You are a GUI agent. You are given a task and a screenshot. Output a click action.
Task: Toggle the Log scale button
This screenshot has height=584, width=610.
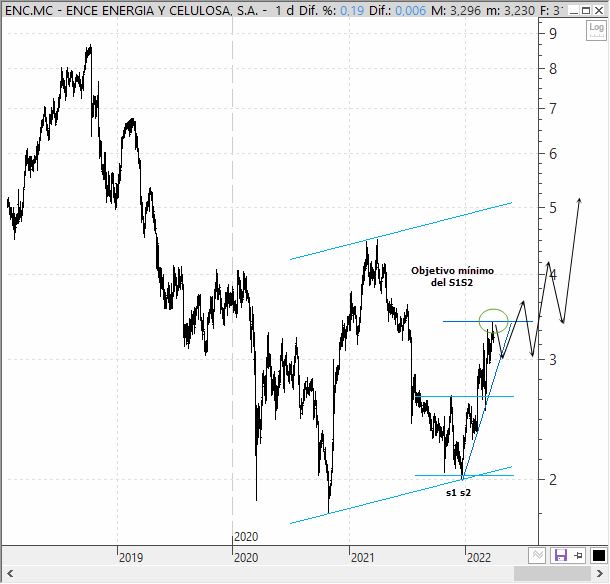(596, 30)
